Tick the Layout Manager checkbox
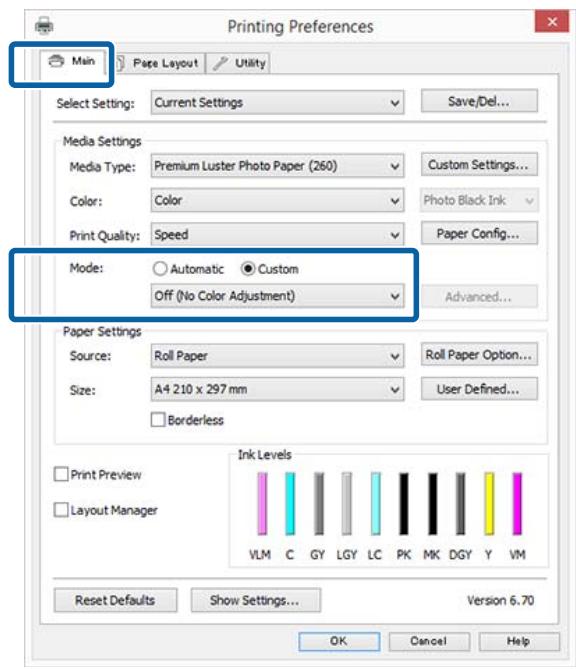The width and height of the screenshot is (576, 670). (x=61, y=510)
